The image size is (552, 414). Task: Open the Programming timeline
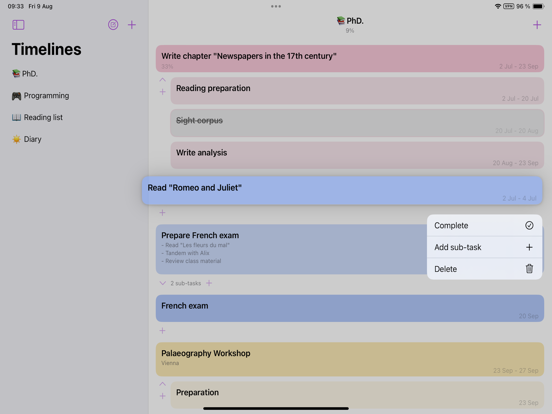(x=40, y=96)
